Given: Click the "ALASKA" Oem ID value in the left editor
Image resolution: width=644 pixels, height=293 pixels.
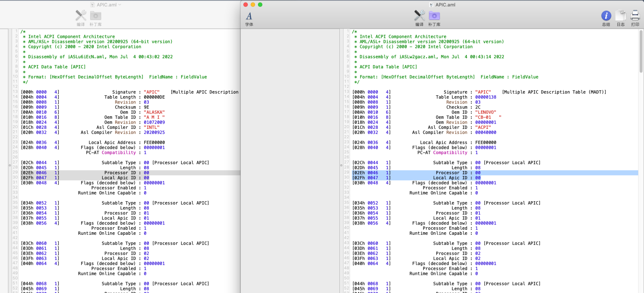Looking at the screenshot, I should pyautogui.click(x=154, y=112).
